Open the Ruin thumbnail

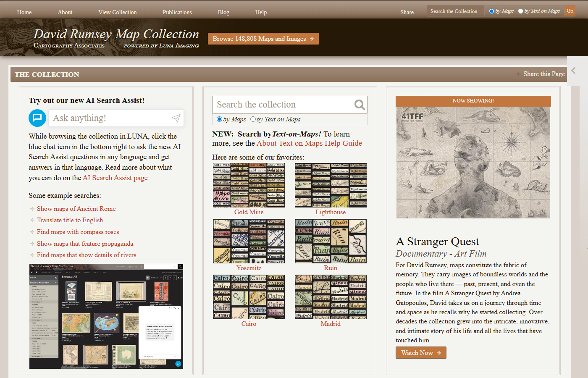331,241
